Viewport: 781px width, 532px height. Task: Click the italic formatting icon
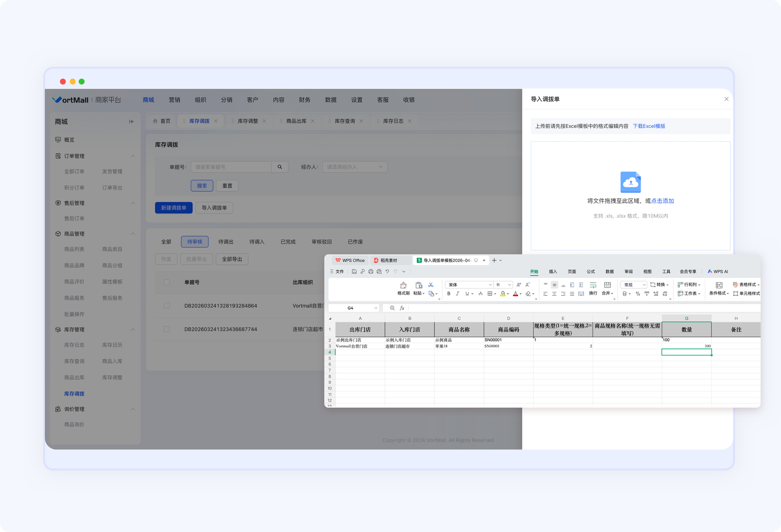(457, 294)
